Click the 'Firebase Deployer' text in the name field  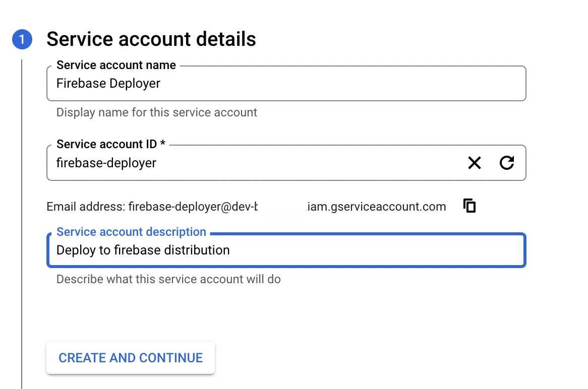click(108, 83)
